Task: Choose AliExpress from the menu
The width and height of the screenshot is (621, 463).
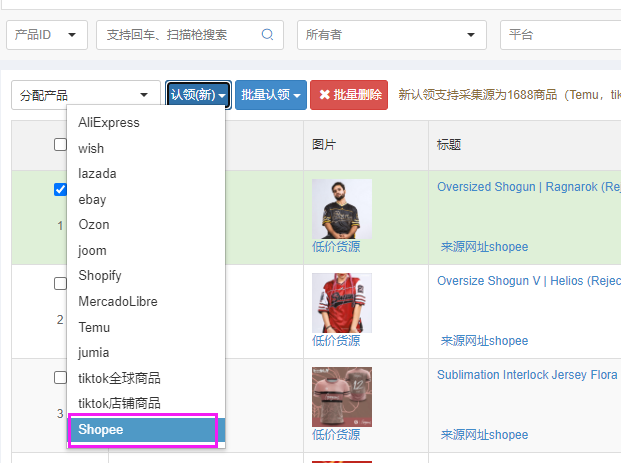Action: [146, 123]
